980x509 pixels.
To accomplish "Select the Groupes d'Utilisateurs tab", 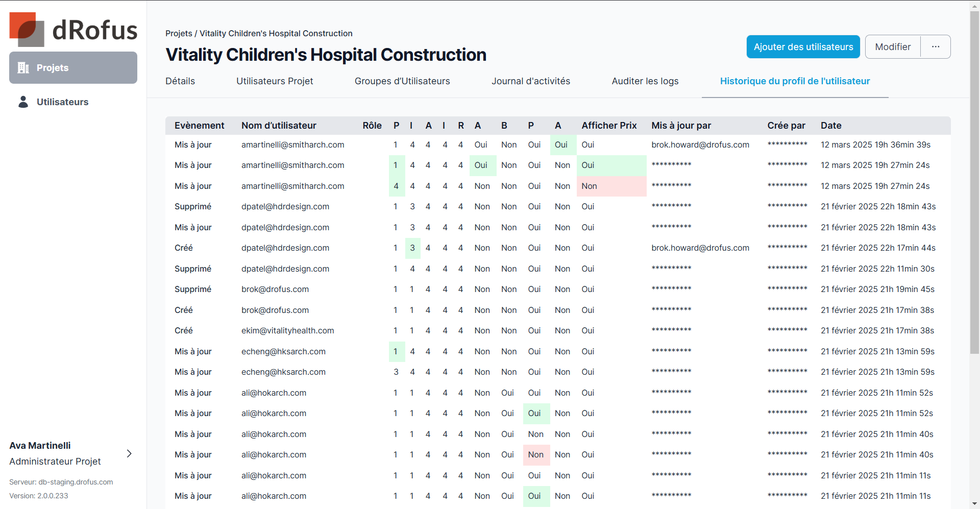I will tap(402, 81).
